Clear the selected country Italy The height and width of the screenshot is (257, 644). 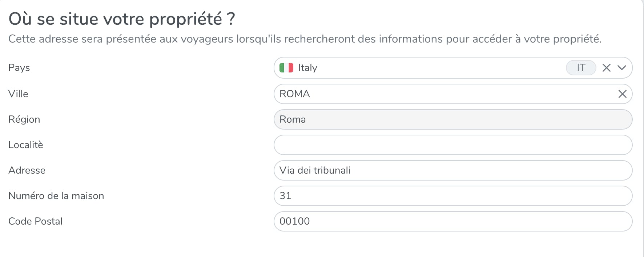click(x=606, y=68)
